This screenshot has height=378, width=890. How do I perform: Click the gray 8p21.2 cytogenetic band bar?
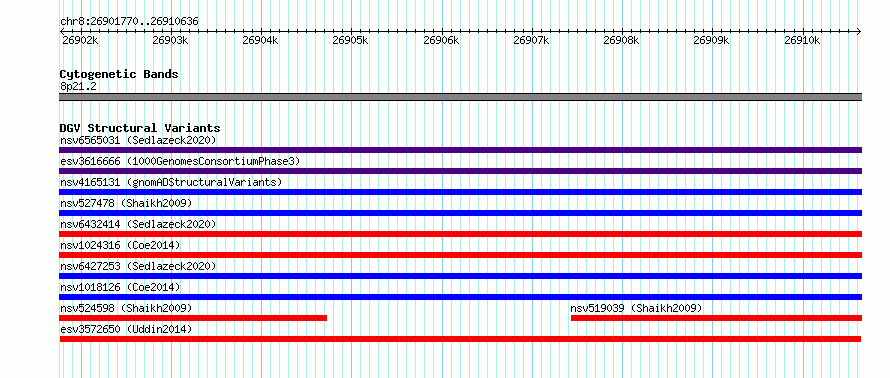click(x=460, y=97)
